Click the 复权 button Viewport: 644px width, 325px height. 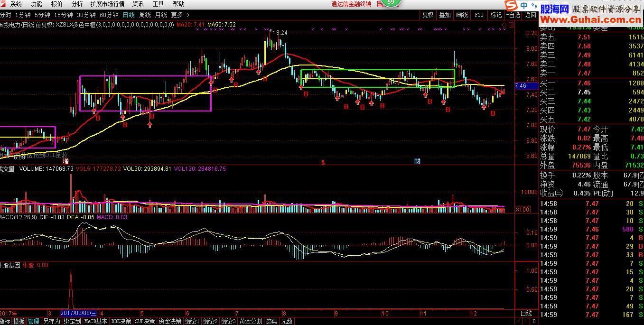click(428, 15)
